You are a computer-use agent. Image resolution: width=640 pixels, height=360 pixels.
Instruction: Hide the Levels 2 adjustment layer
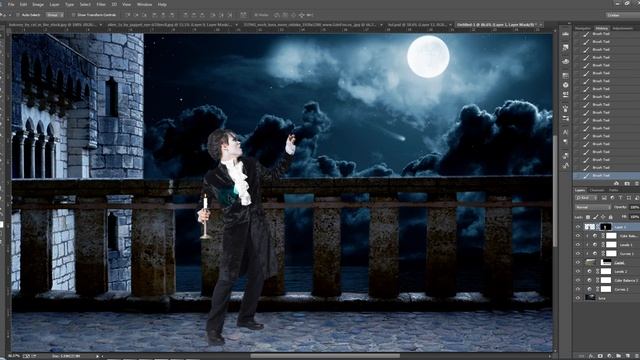point(578,271)
